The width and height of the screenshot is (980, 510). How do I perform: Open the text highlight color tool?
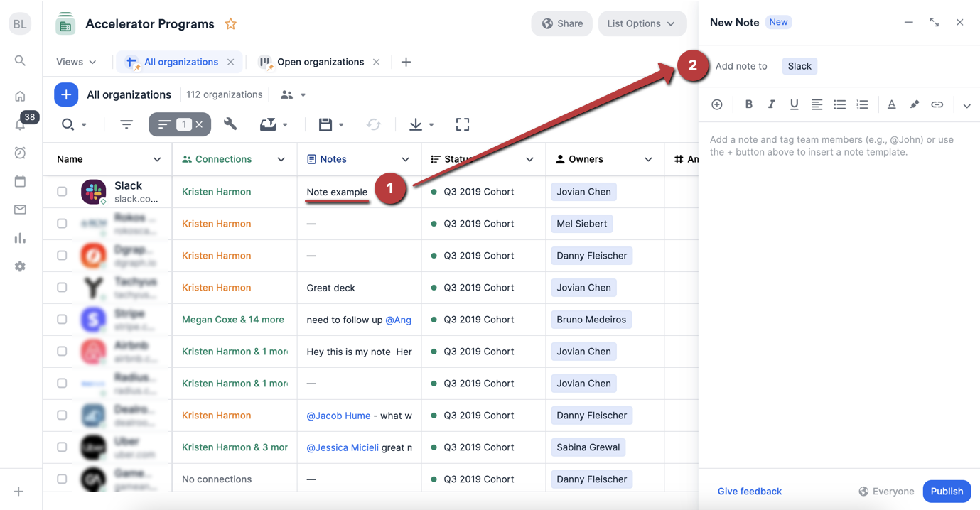pos(914,104)
